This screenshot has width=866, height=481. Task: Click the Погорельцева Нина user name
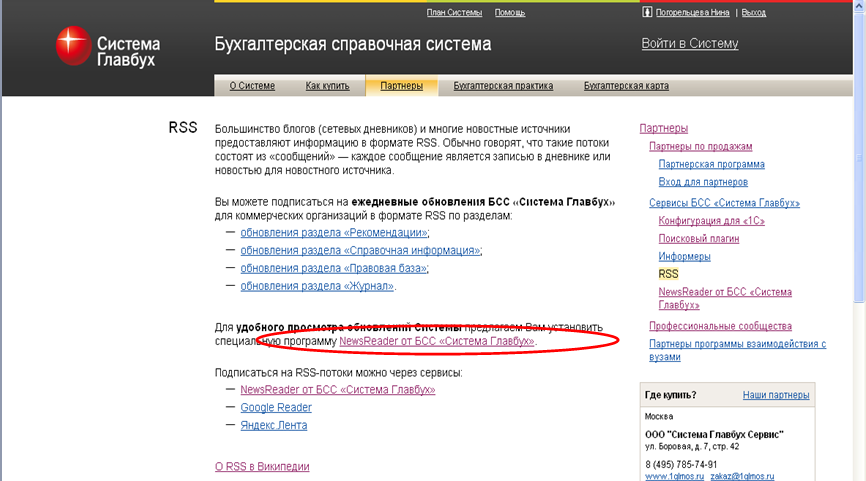pos(693,12)
